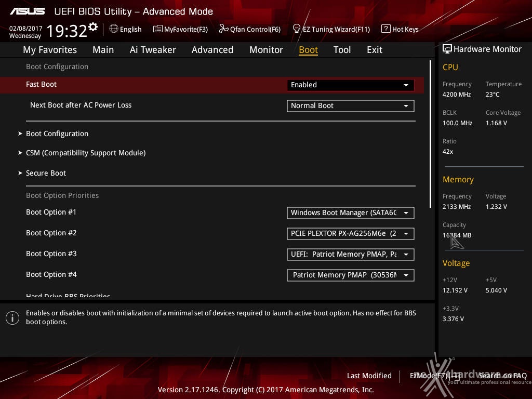Switch to the Exit tab
Screen dimensions: 532x399
point(375,50)
